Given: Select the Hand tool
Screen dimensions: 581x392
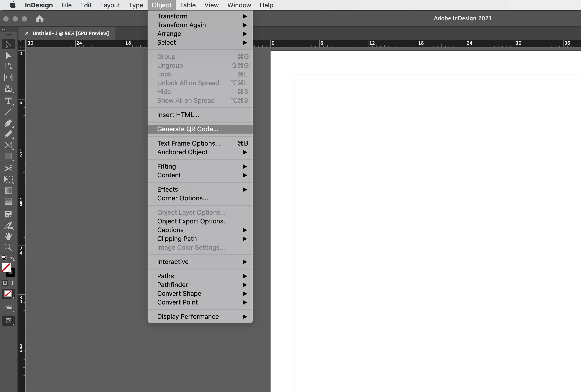Looking at the screenshot, I should click(8, 236).
